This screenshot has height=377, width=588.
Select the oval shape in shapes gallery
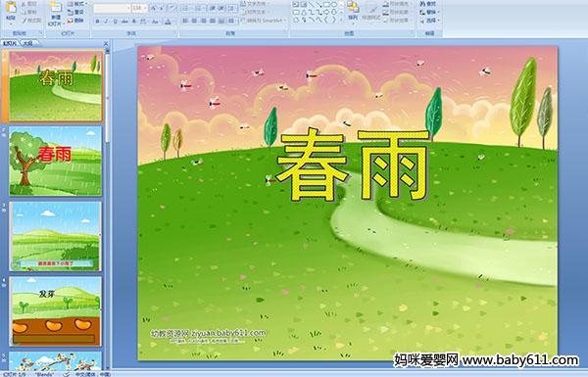[x=334, y=5]
